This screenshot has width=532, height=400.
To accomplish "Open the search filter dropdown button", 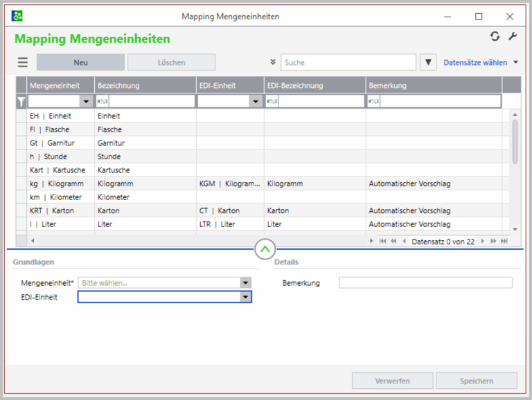I will point(428,62).
